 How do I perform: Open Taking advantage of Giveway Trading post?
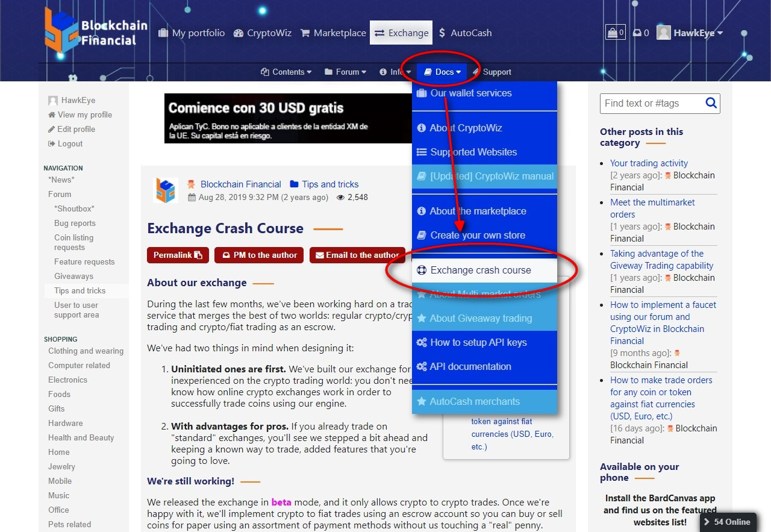point(662,260)
